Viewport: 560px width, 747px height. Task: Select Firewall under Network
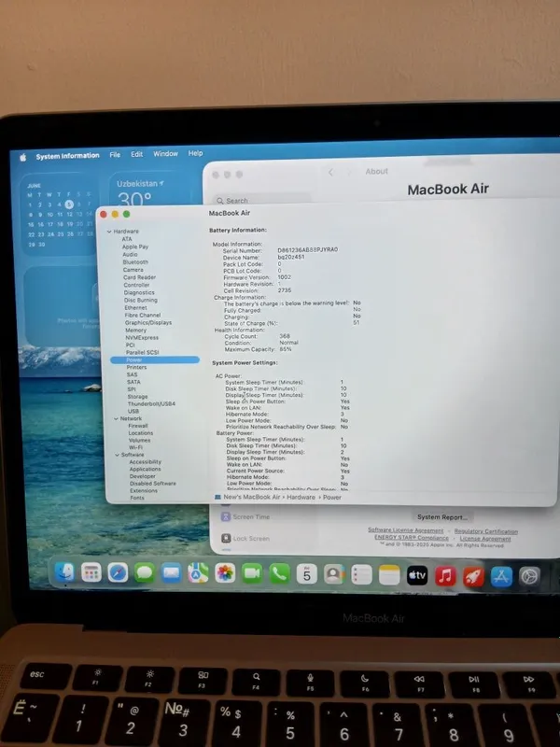[x=138, y=426]
